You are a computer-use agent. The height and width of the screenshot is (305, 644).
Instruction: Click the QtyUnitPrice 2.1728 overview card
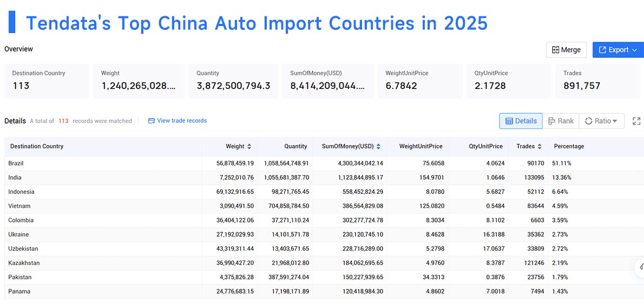(509, 81)
